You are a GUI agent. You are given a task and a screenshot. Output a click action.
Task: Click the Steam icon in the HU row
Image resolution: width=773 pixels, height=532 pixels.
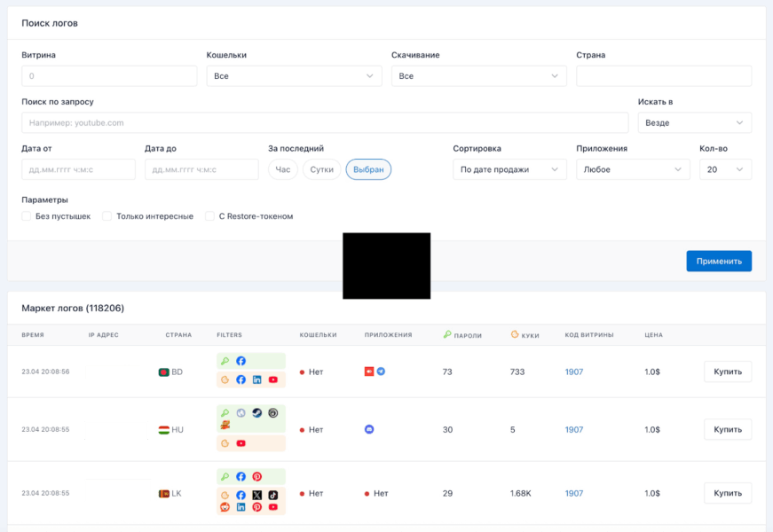point(256,413)
